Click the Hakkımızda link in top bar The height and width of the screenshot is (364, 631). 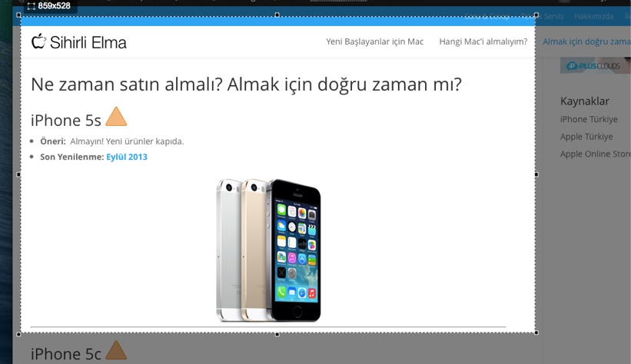click(593, 16)
